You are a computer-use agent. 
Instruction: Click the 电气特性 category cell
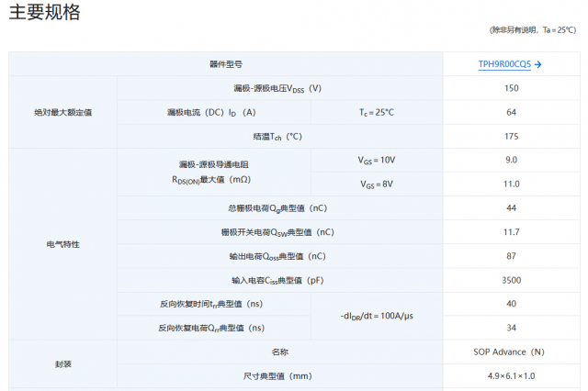coord(62,244)
